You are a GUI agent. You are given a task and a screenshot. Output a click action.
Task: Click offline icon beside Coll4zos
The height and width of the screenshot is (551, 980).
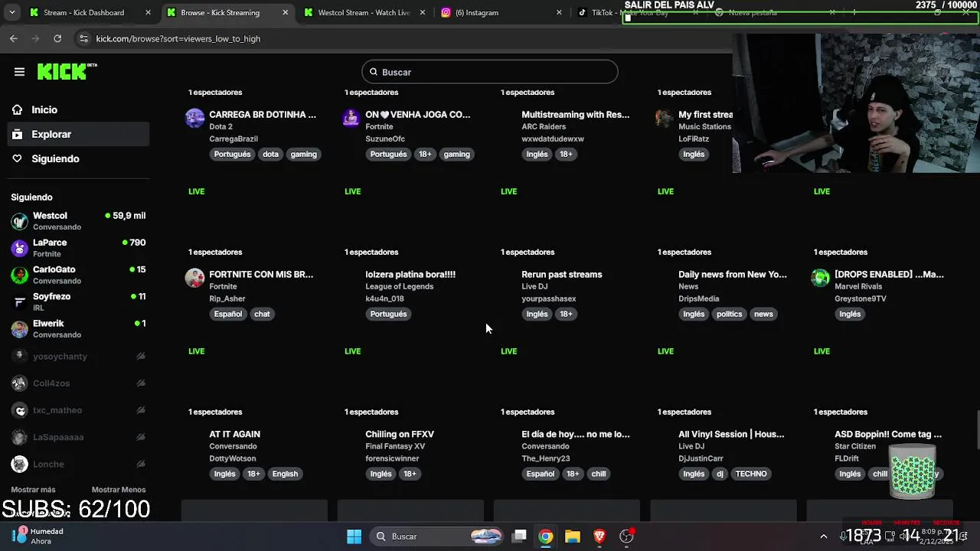(x=141, y=383)
